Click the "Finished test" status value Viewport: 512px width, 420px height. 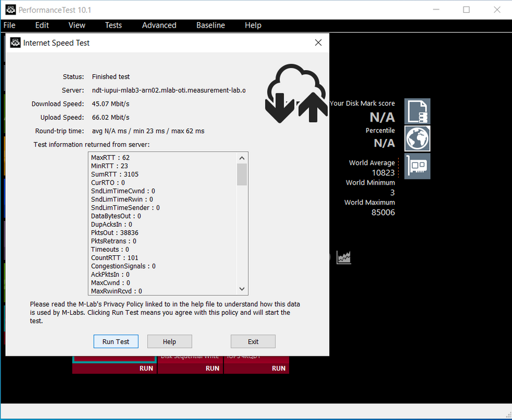click(x=111, y=77)
